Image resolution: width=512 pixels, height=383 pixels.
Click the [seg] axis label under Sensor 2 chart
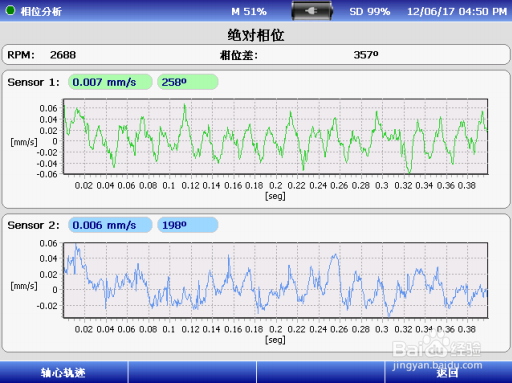[x=275, y=340]
